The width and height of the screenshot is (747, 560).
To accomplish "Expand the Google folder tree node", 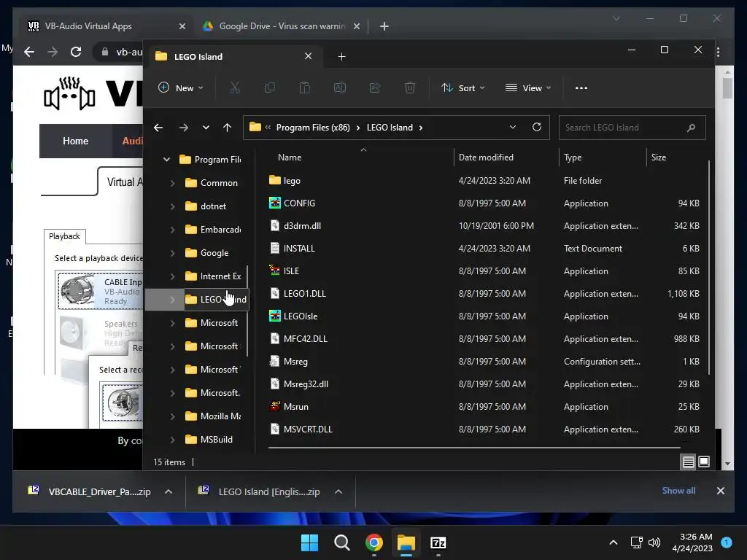I will tap(172, 253).
